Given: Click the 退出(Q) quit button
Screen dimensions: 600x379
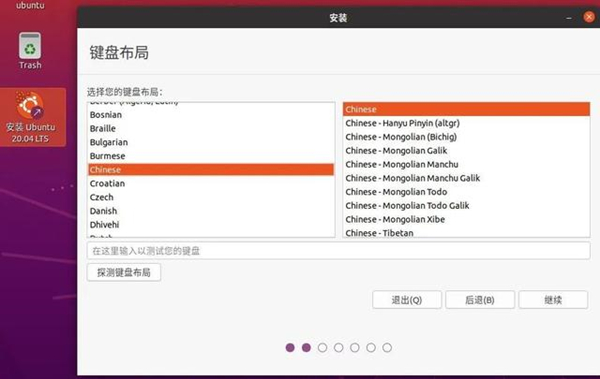Looking at the screenshot, I should coord(407,300).
